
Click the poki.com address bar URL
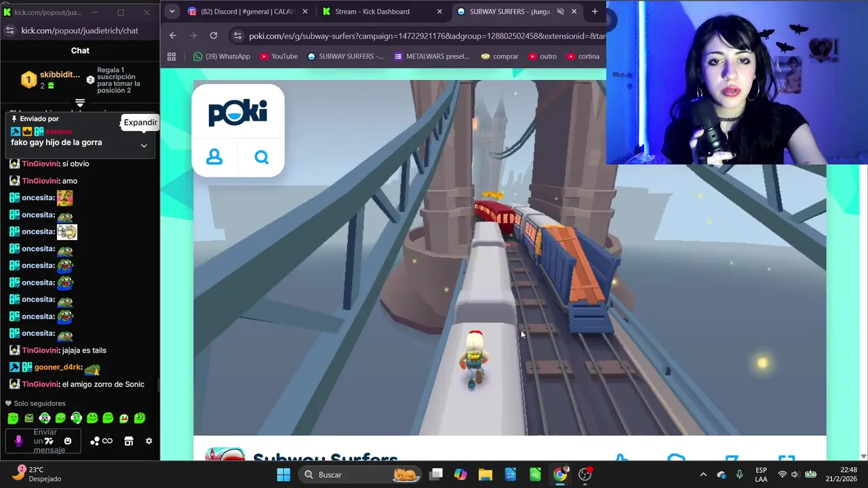[x=426, y=35]
